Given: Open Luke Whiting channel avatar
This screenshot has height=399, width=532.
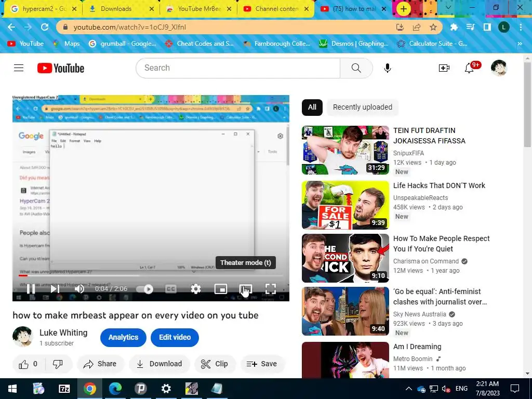Looking at the screenshot, I should (x=22, y=337).
